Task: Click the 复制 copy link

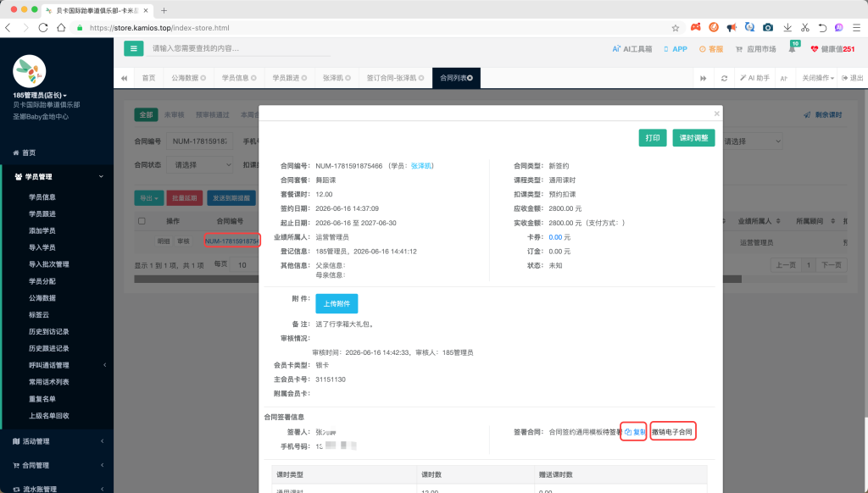Action: tap(635, 431)
